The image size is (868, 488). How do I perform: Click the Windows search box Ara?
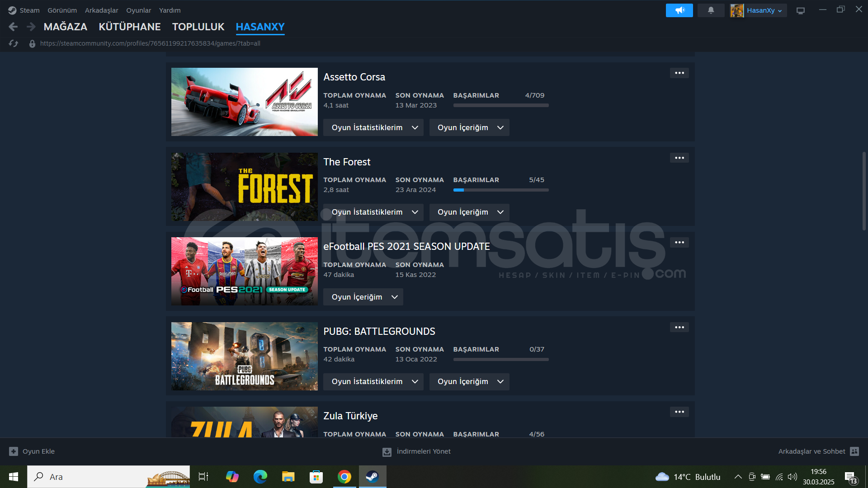(x=108, y=477)
